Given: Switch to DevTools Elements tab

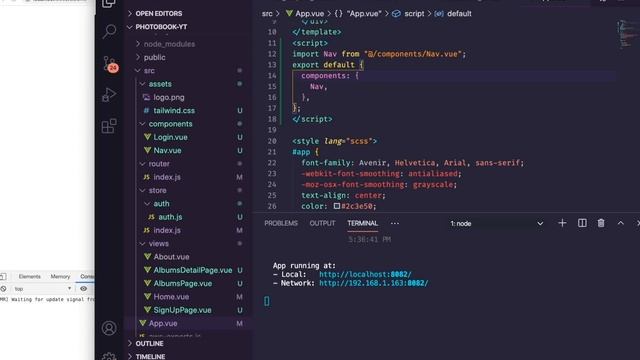Looking at the screenshot, I should coord(29,276).
